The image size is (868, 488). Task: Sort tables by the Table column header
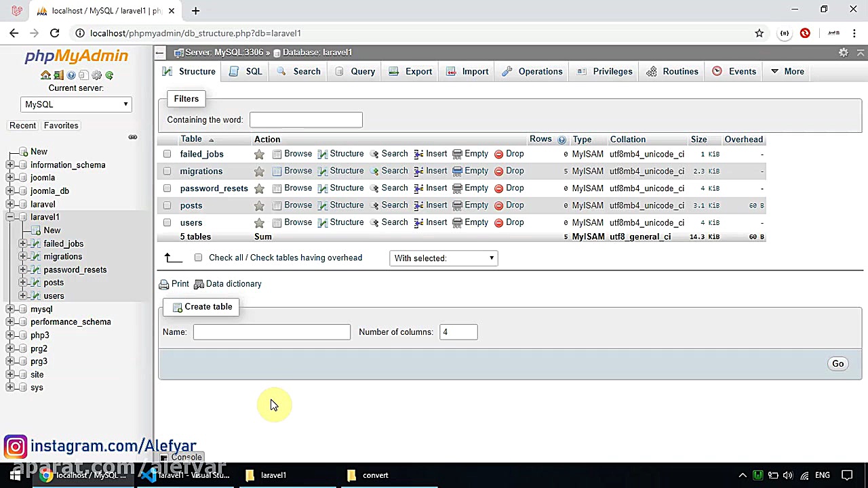pyautogui.click(x=191, y=139)
